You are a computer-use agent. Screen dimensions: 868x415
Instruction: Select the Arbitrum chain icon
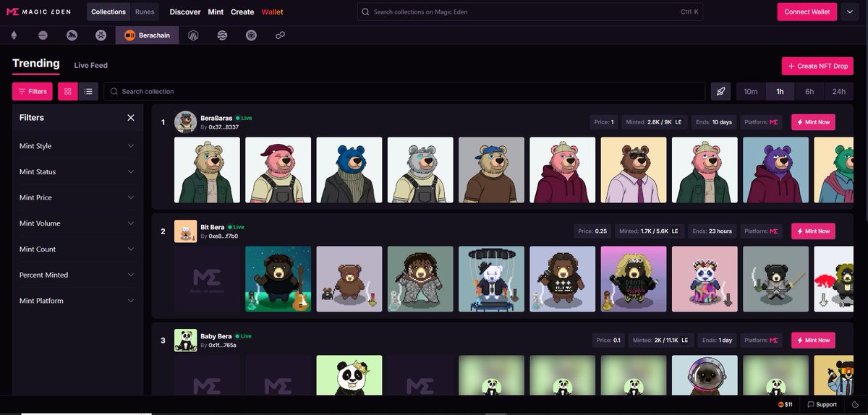click(x=193, y=35)
